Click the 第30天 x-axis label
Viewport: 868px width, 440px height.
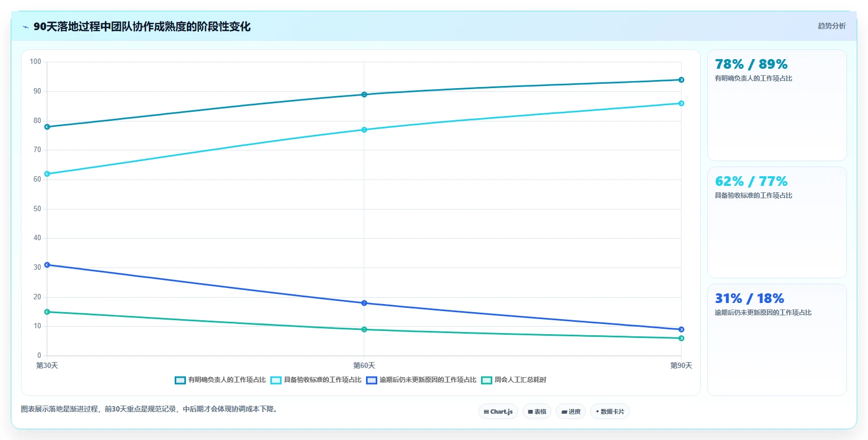tap(47, 366)
